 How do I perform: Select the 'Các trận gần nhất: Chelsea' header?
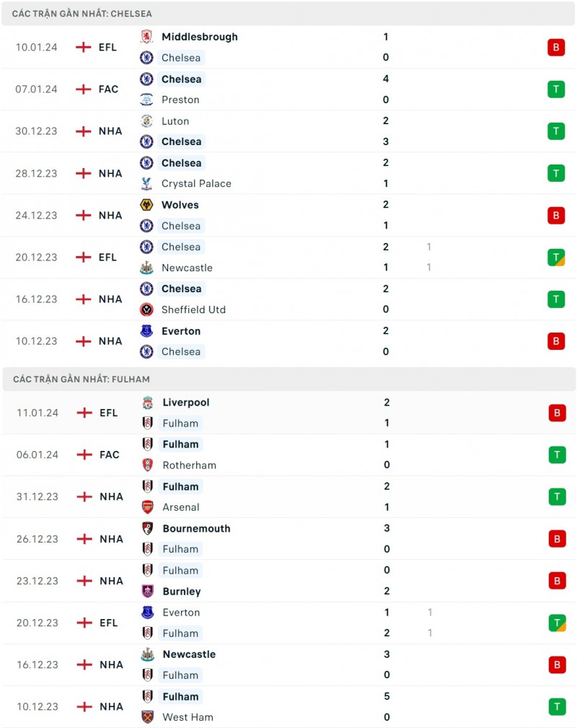click(x=82, y=14)
